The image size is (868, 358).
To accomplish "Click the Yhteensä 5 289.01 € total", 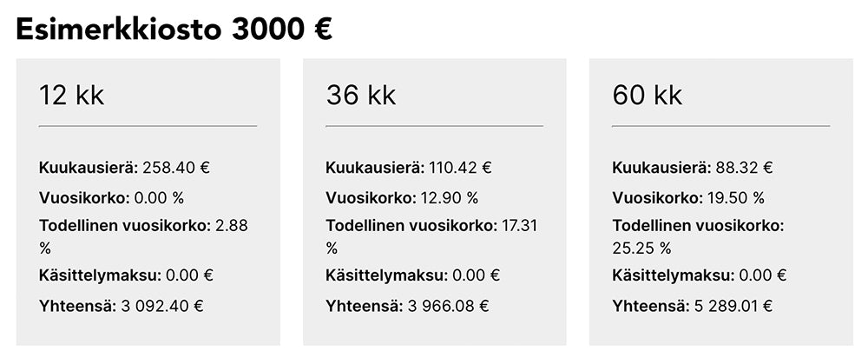I will point(692,305).
